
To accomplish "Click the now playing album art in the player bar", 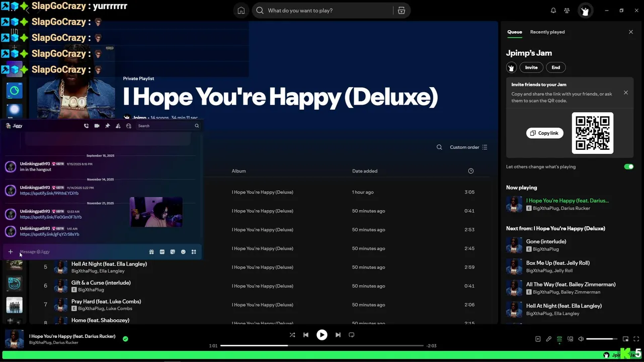I will click(x=14, y=339).
